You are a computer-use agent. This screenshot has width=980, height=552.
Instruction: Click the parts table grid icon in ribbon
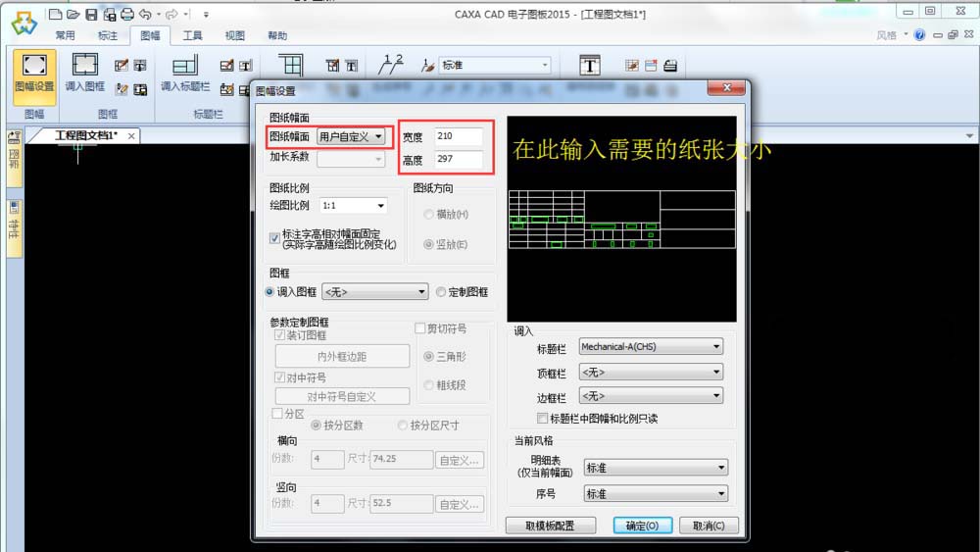(x=291, y=65)
